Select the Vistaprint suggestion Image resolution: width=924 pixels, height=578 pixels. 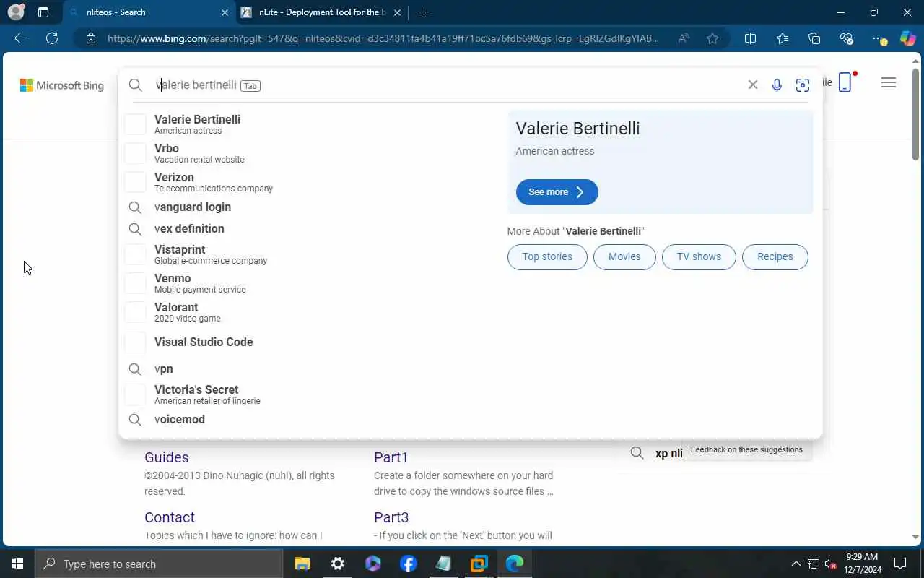point(310,254)
